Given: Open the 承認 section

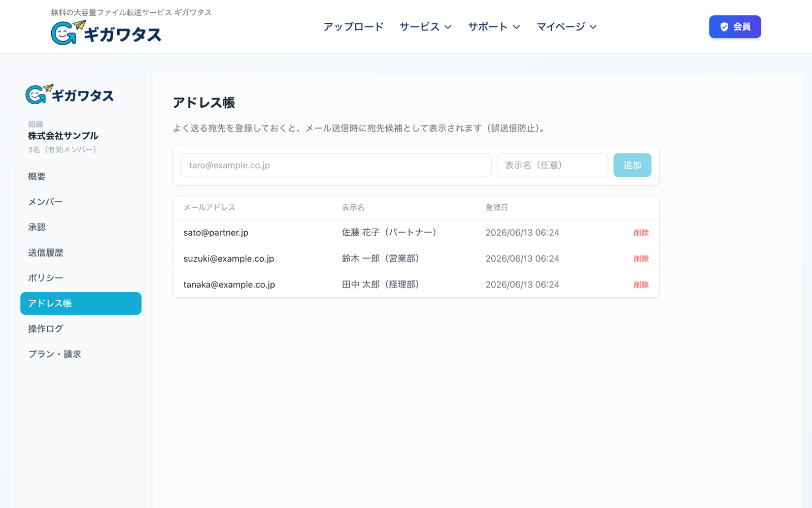Looking at the screenshot, I should tap(81, 227).
